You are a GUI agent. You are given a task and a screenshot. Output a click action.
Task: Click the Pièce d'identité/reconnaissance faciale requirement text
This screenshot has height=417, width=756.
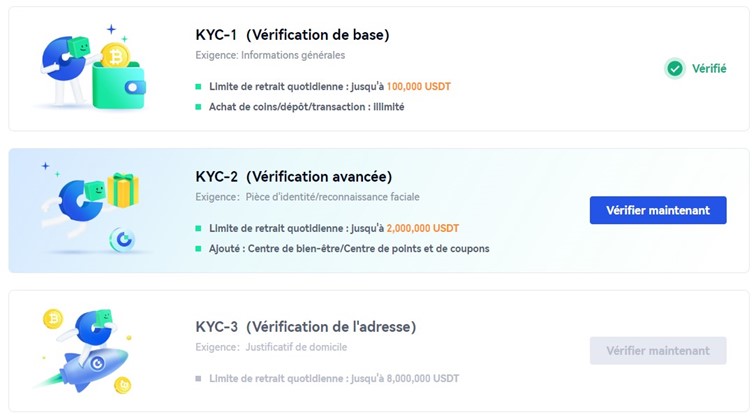click(332, 197)
